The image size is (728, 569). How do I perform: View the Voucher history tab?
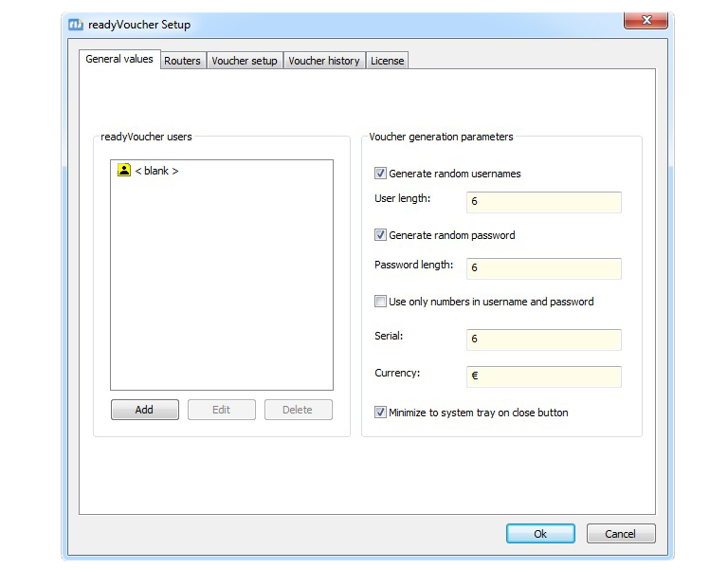[324, 61]
